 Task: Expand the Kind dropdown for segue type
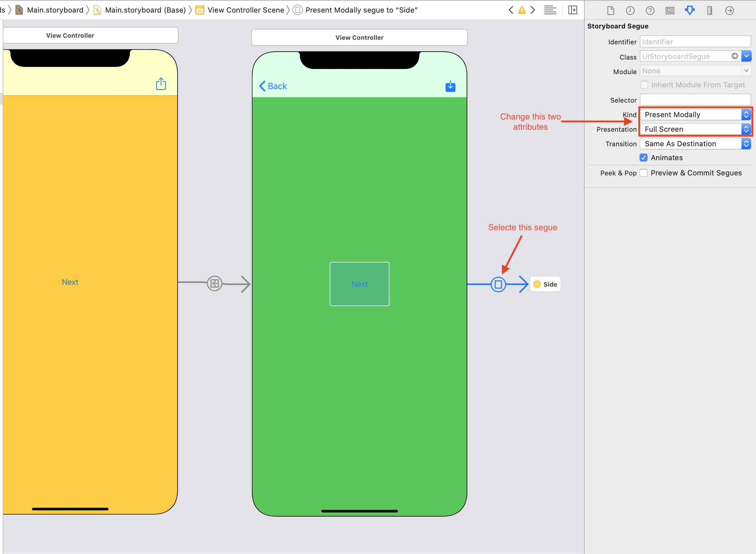[746, 115]
